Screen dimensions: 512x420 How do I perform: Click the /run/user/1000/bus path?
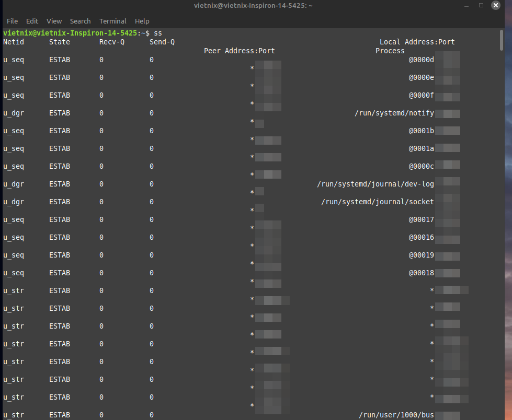[396, 415]
